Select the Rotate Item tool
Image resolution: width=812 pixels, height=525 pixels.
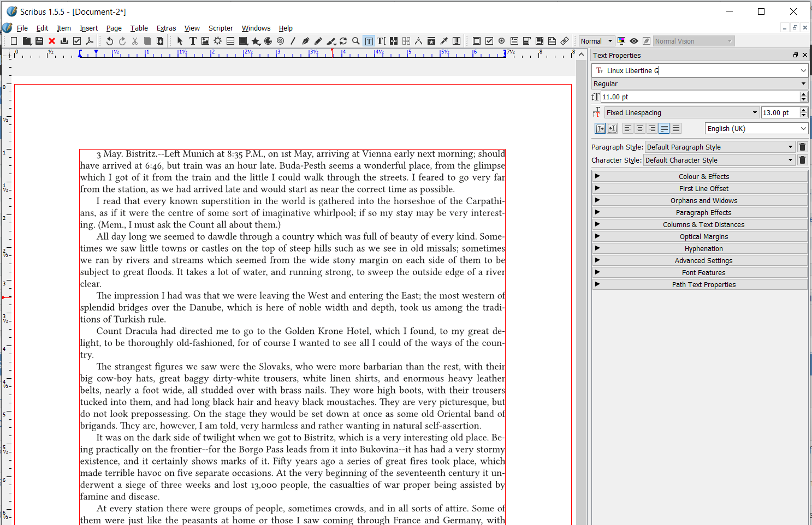coord(343,41)
